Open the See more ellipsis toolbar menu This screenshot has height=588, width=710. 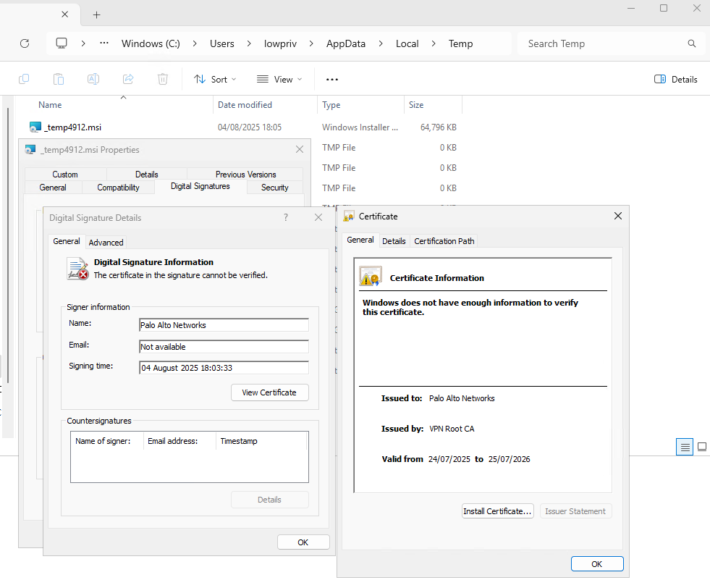pos(332,80)
